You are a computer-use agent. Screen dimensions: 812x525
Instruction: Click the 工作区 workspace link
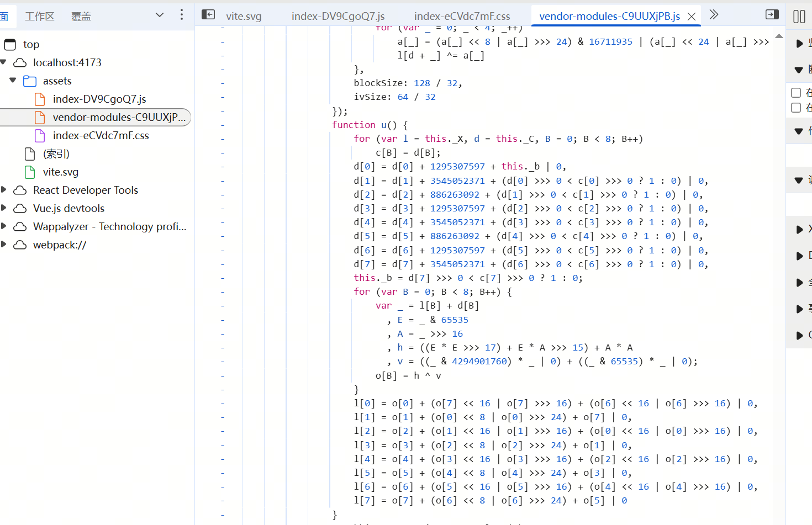point(40,15)
